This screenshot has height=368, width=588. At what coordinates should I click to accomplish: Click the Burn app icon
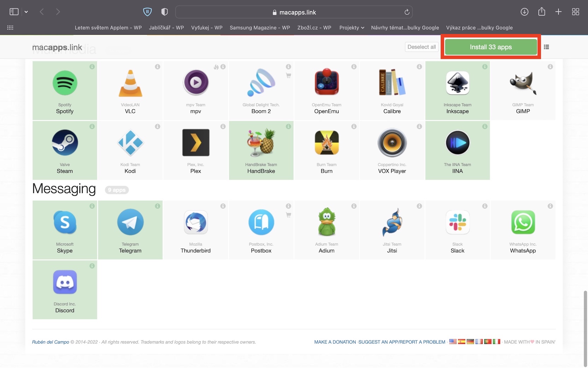coord(327,143)
